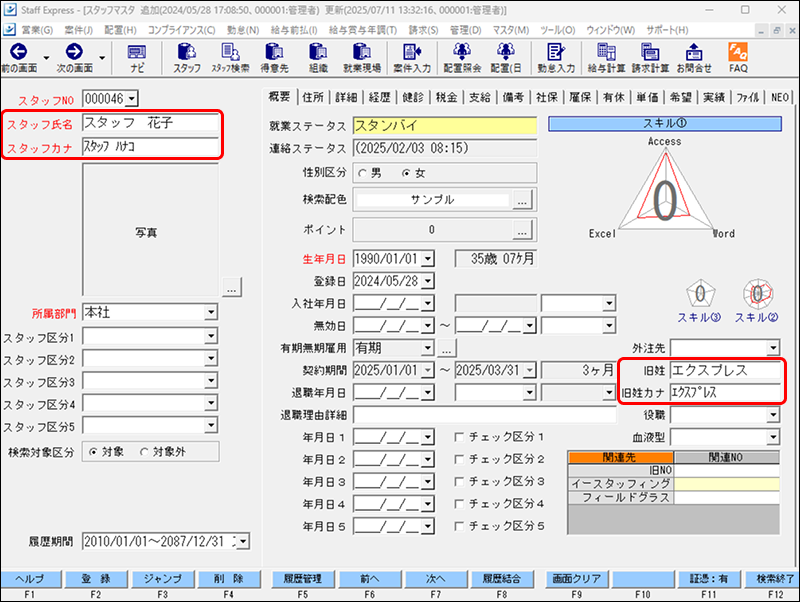Switch to the 税金 tab
This screenshot has height=602, width=800.
coord(446,97)
